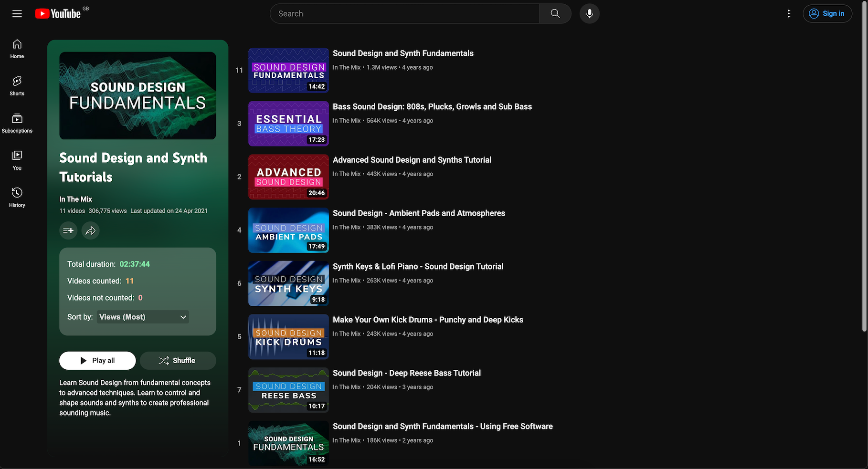Activate voice search microphone
Screen dimensions: 868x469
[x=589, y=13]
